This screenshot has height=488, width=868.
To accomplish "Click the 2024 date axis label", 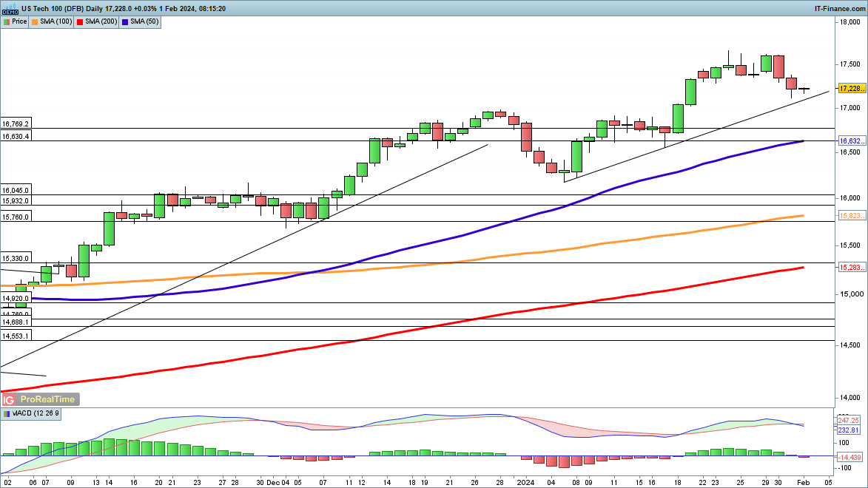I will coord(525,483).
